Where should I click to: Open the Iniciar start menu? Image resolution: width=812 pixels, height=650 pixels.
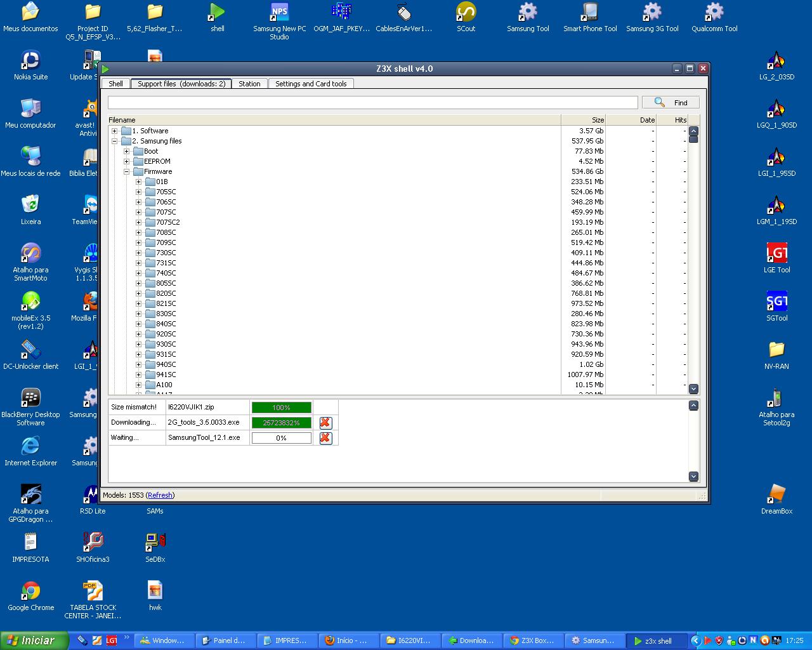click(x=34, y=640)
